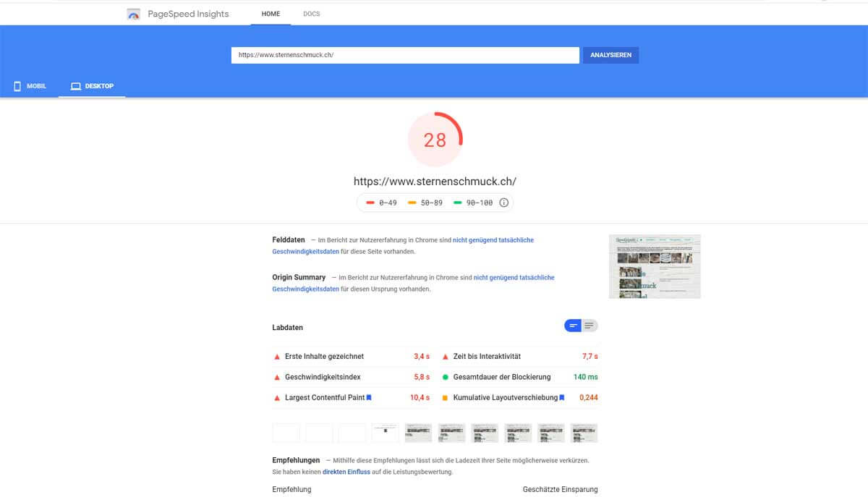868x497 pixels.
Task: Click the 'Labdaten' heading
Action: [288, 328]
